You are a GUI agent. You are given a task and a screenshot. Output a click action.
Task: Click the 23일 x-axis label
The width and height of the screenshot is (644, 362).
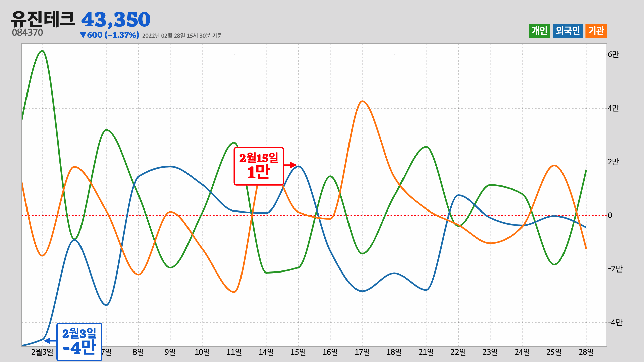coord(490,352)
